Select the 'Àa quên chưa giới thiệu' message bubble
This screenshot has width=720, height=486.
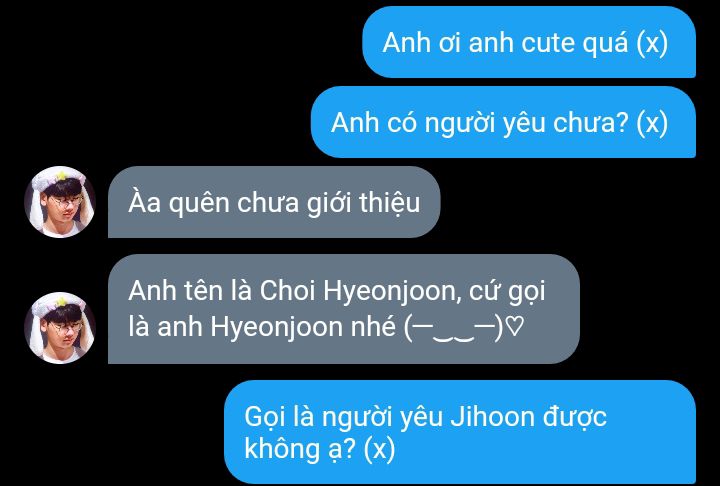point(274,202)
